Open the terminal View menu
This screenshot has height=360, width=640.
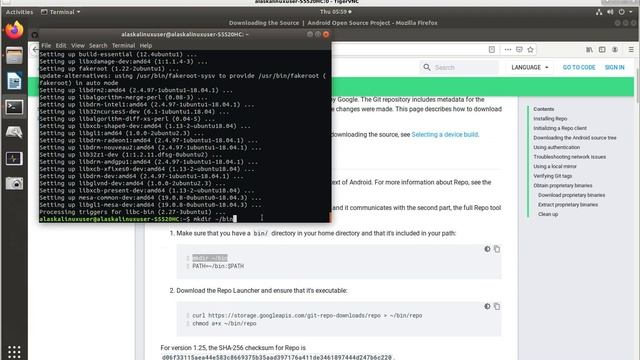[78, 45]
